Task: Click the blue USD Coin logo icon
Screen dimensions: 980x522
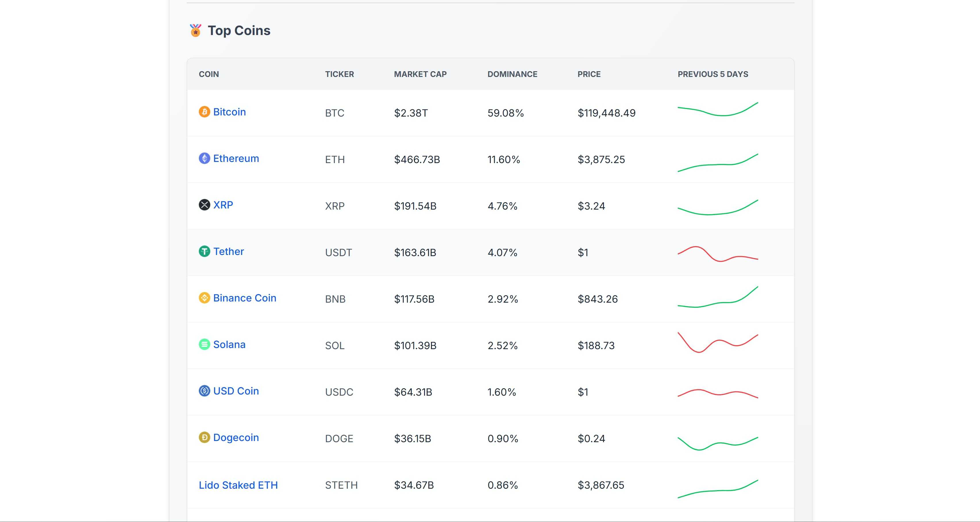Action: coord(204,391)
